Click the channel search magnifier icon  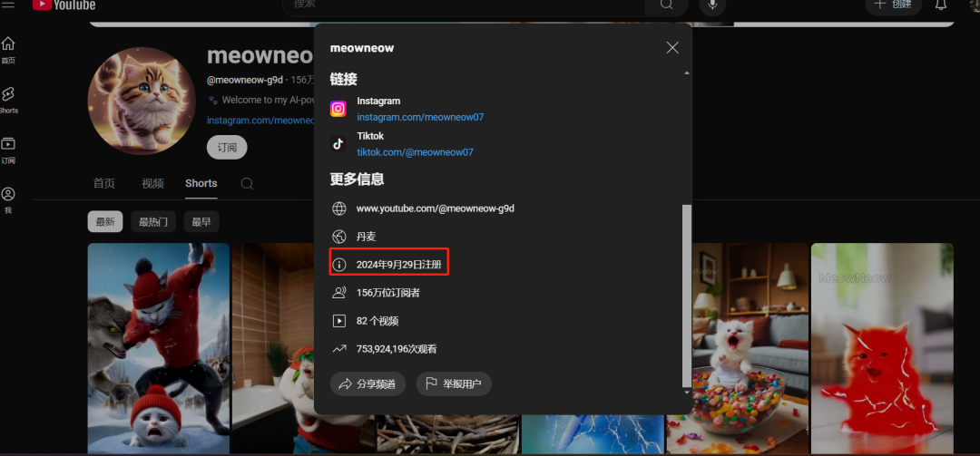click(247, 183)
